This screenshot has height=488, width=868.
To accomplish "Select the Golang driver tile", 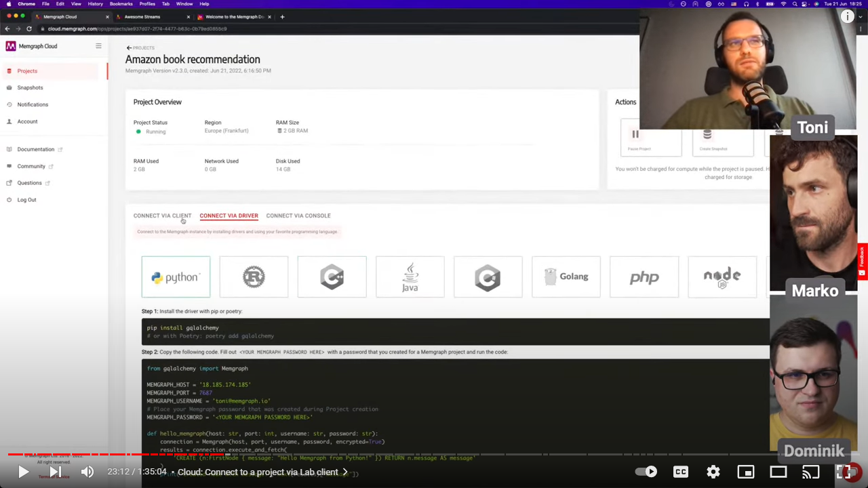I will [566, 277].
